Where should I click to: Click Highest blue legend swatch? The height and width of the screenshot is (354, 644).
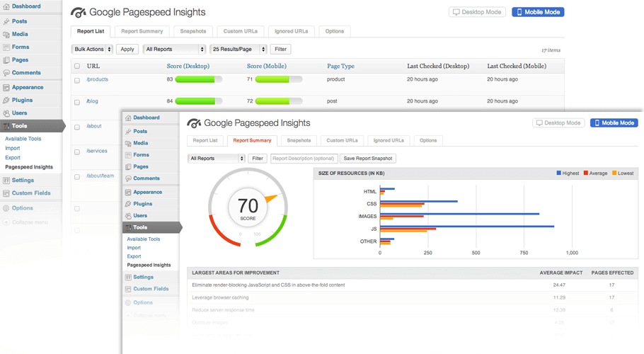click(558, 173)
